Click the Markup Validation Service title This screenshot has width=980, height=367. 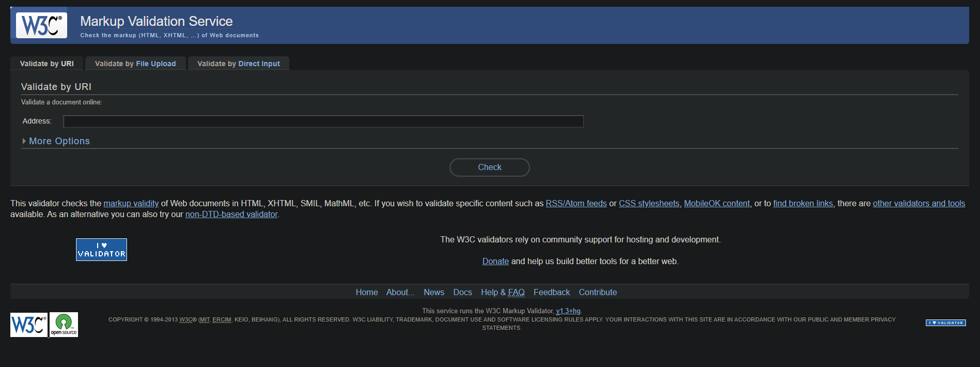click(x=157, y=21)
